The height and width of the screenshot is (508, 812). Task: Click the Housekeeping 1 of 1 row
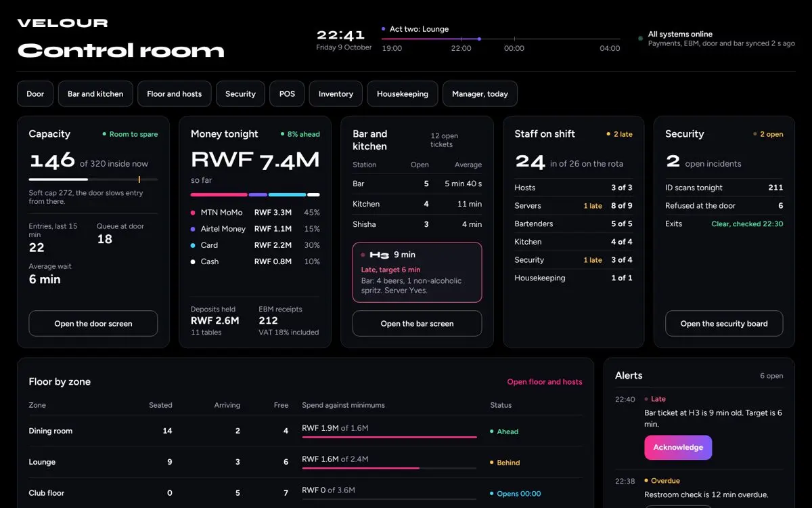pos(574,278)
